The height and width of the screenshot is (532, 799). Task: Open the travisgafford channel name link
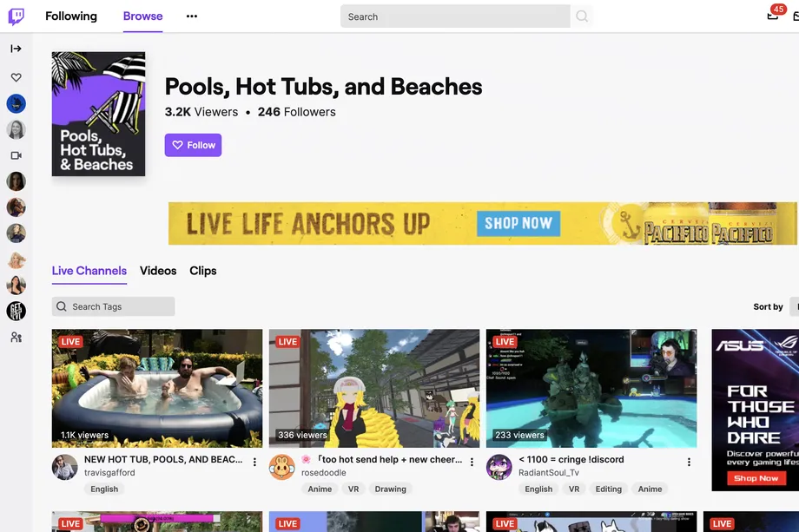click(109, 472)
